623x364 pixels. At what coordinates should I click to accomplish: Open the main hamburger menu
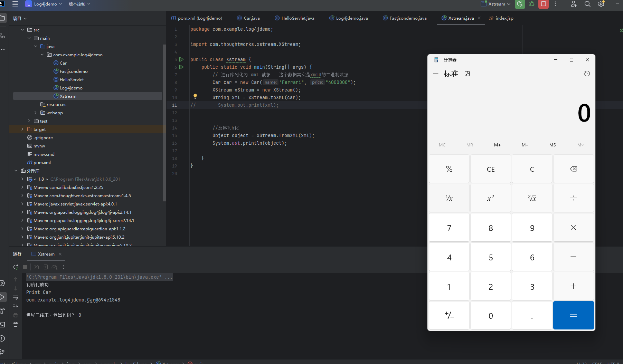point(15,4)
